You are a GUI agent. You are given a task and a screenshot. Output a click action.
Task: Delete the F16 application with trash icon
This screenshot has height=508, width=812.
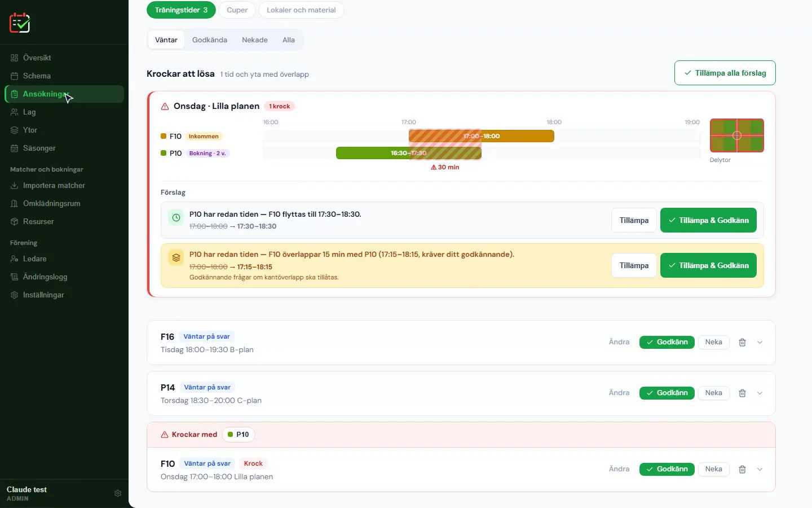coord(743,342)
